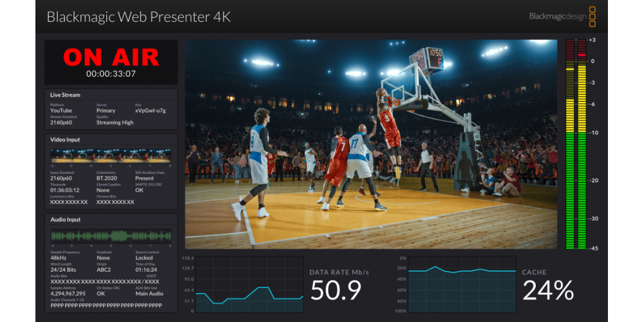Viewport: 644px width, 322px height.
Task: Click the main basketball video preview
Action: 371,144
